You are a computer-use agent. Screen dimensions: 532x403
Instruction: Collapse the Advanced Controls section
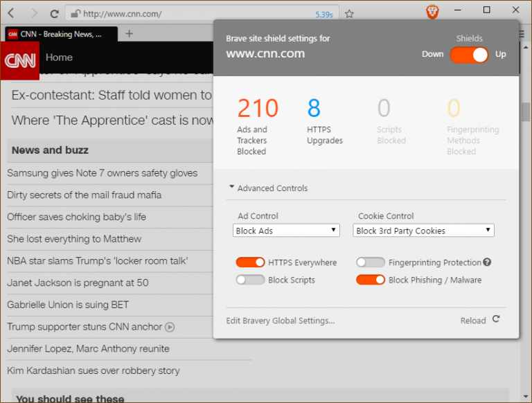[x=268, y=188]
